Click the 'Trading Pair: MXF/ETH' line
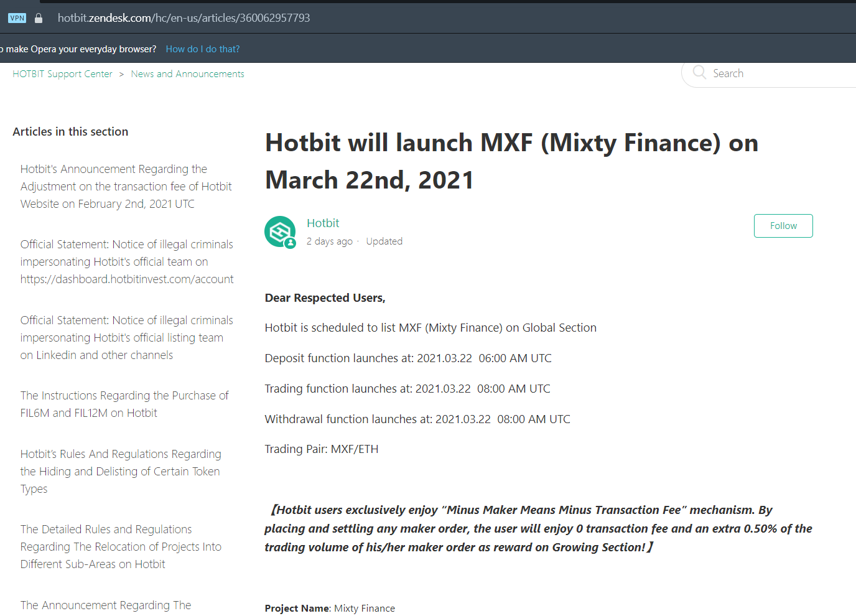Image resolution: width=856 pixels, height=616 pixels. click(322, 449)
